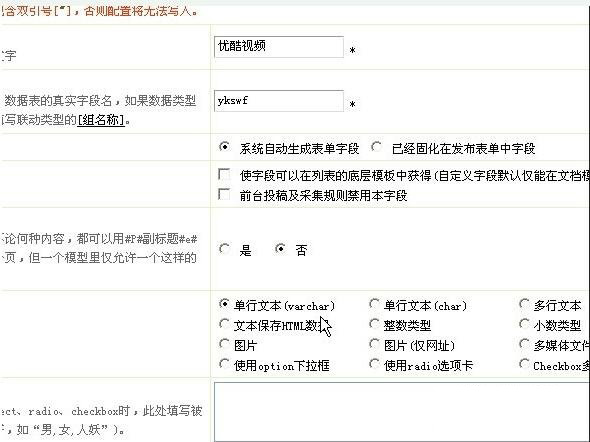Select 图片(仅网址) data type
The width and height of the screenshot is (590, 442).
[374, 344]
